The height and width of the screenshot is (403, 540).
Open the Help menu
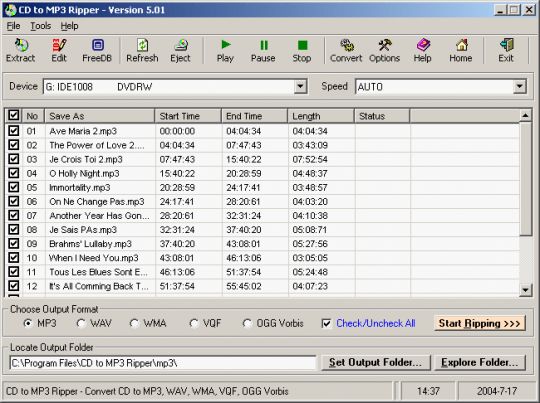(x=69, y=26)
